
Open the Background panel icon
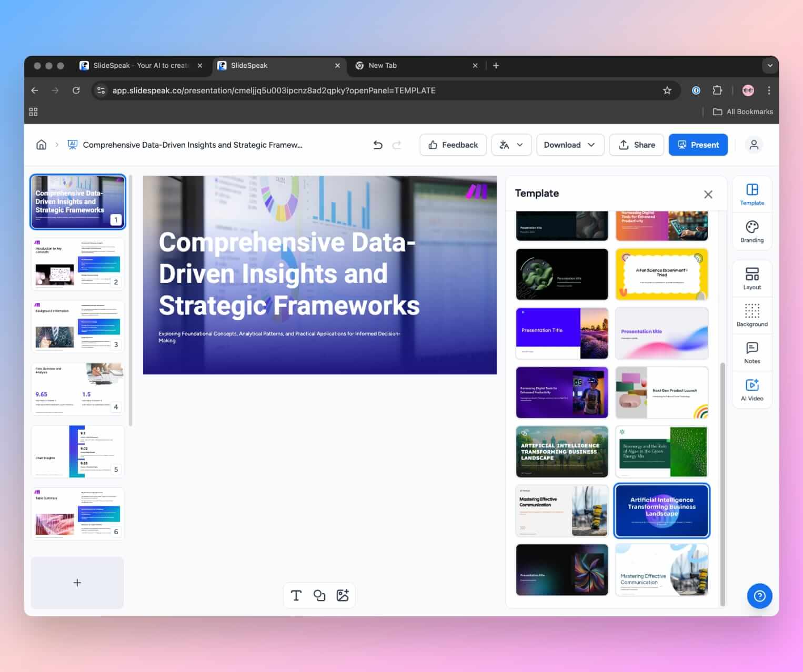[x=751, y=314]
